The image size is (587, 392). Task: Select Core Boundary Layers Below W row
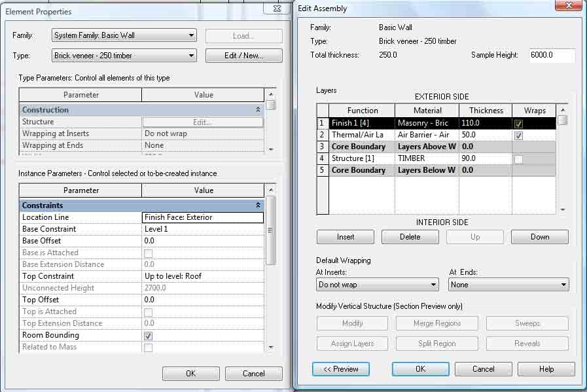click(x=436, y=170)
